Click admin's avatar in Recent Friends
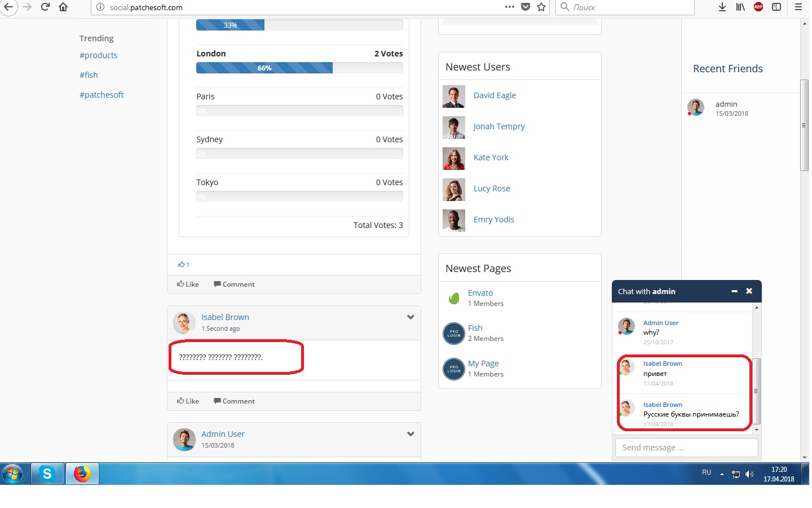 696,107
